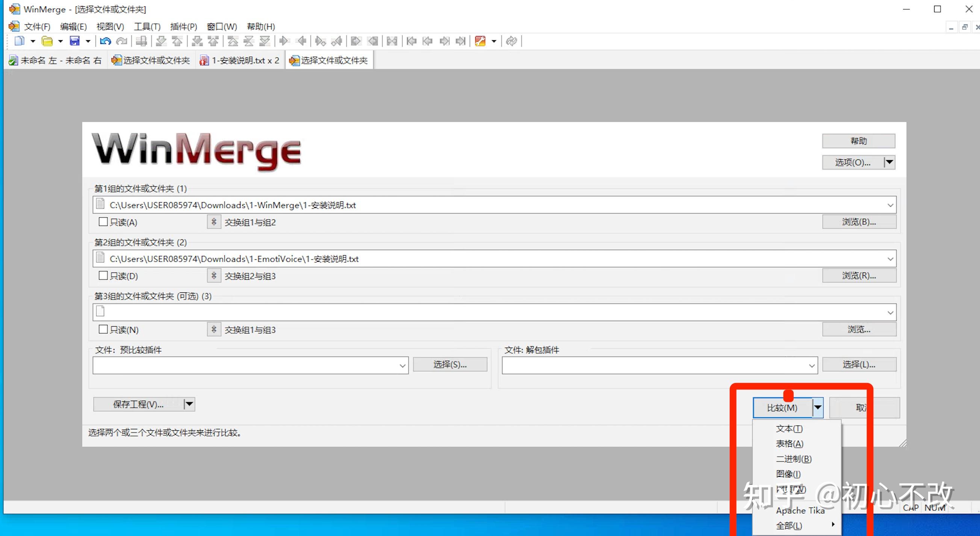Click the Options wrench toolbar icon
The width and height of the screenshot is (980, 536).
pos(480,41)
